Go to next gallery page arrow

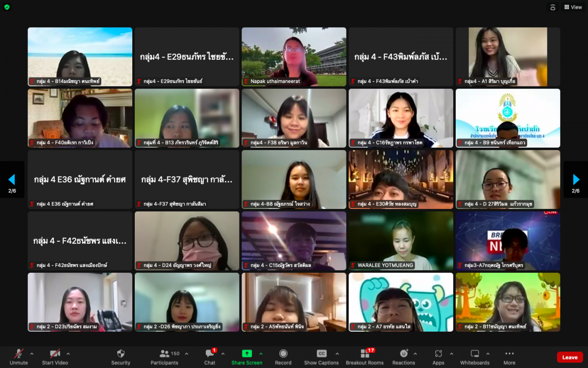(x=576, y=180)
